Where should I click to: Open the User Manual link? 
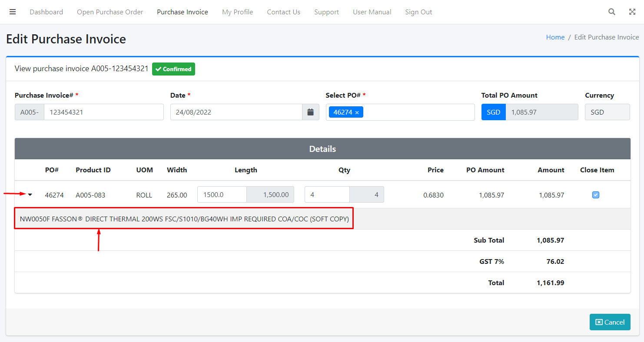[x=372, y=12]
